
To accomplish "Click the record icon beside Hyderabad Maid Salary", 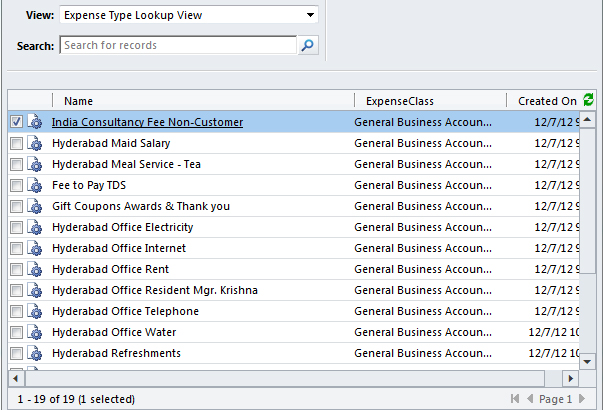I will point(35,143).
